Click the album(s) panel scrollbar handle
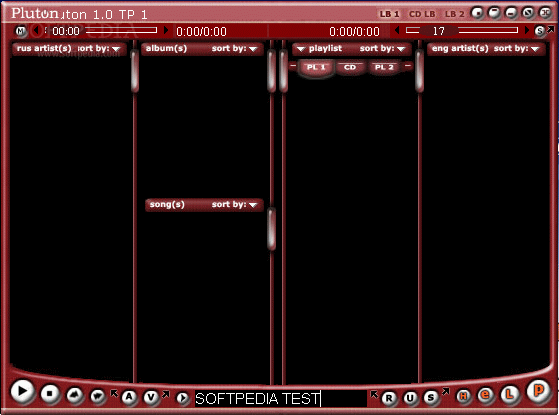 [x=272, y=71]
